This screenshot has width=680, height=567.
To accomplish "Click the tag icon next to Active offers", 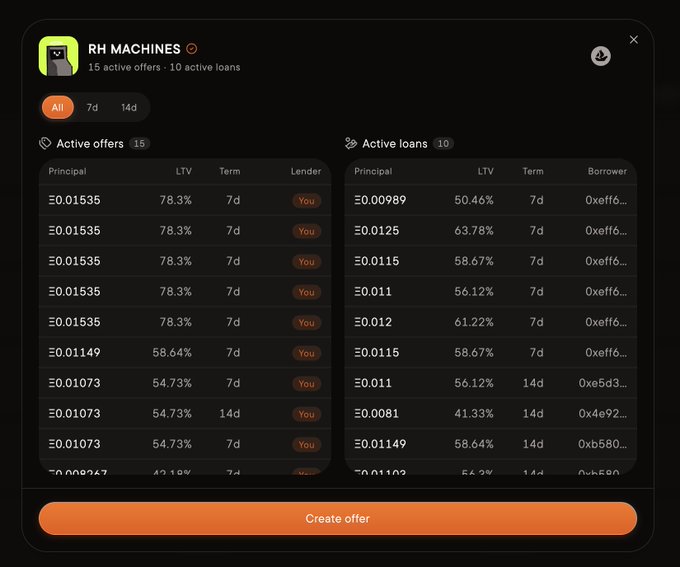I will tap(45, 144).
